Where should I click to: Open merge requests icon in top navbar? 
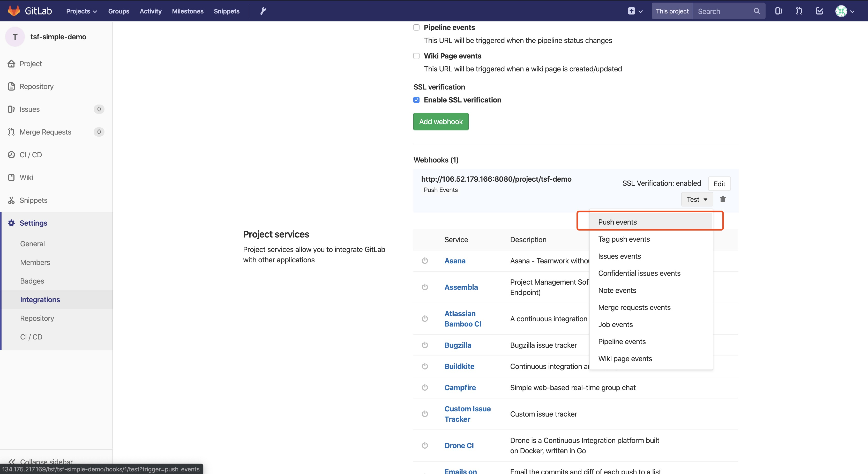tap(799, 11)
